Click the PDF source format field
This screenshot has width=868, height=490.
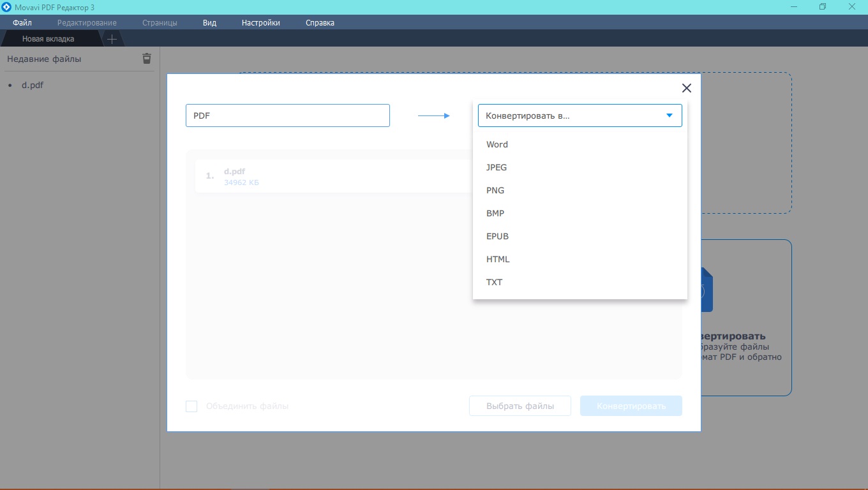point(287,115)
